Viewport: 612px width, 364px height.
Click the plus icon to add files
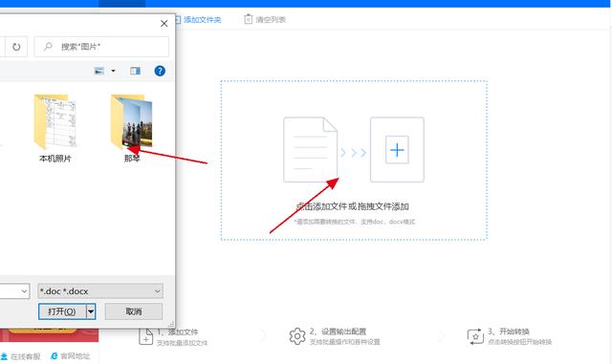click(397, 150)
